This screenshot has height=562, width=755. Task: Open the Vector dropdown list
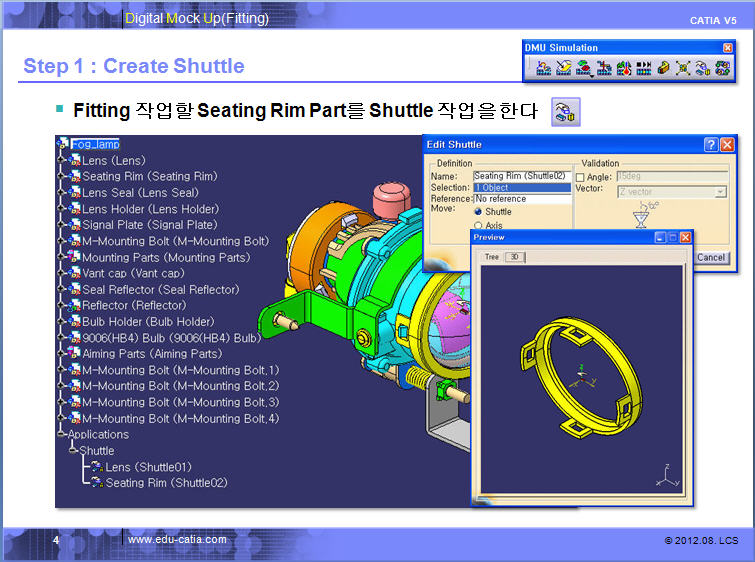[720, 190]
